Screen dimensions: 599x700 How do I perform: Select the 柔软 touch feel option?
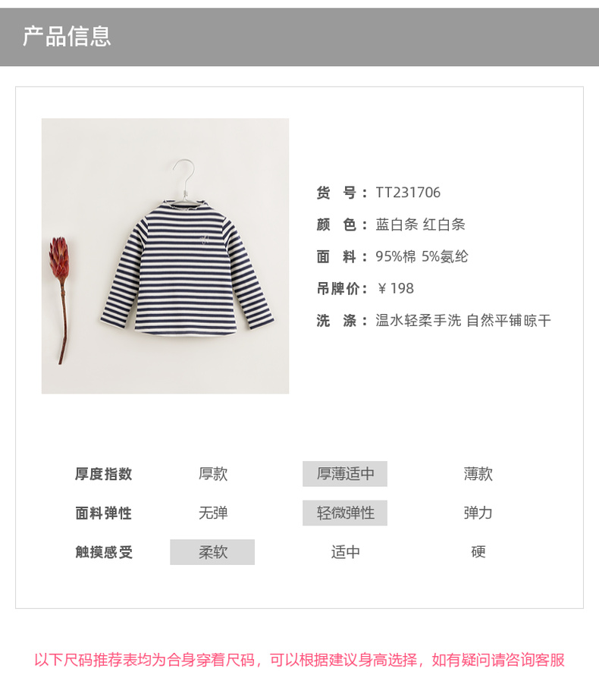(212, 552)
